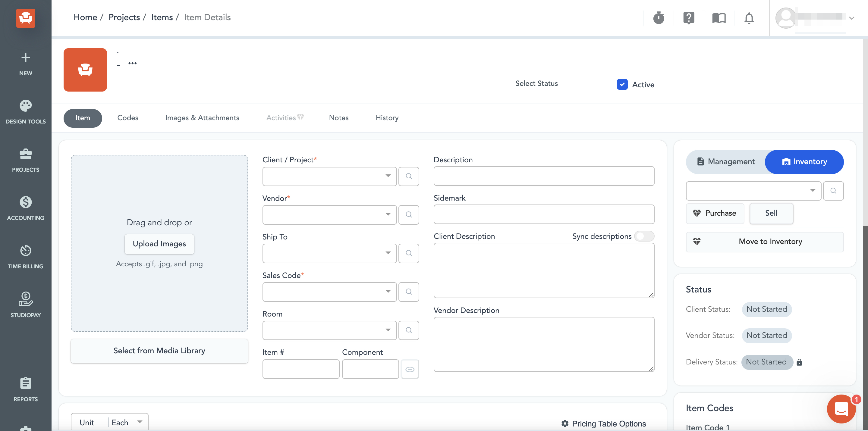Click Move to Inventory button
This screenshot has width=868, height=431.
[765, 242]
